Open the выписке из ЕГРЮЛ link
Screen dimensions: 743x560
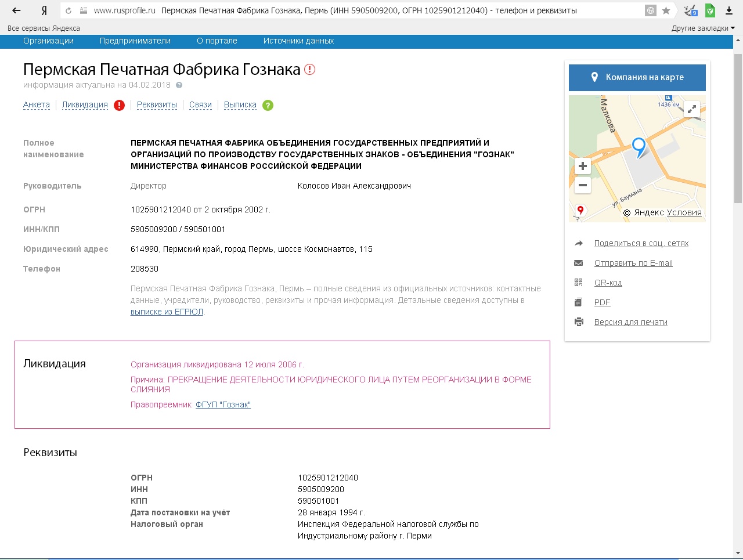(167, 312)
